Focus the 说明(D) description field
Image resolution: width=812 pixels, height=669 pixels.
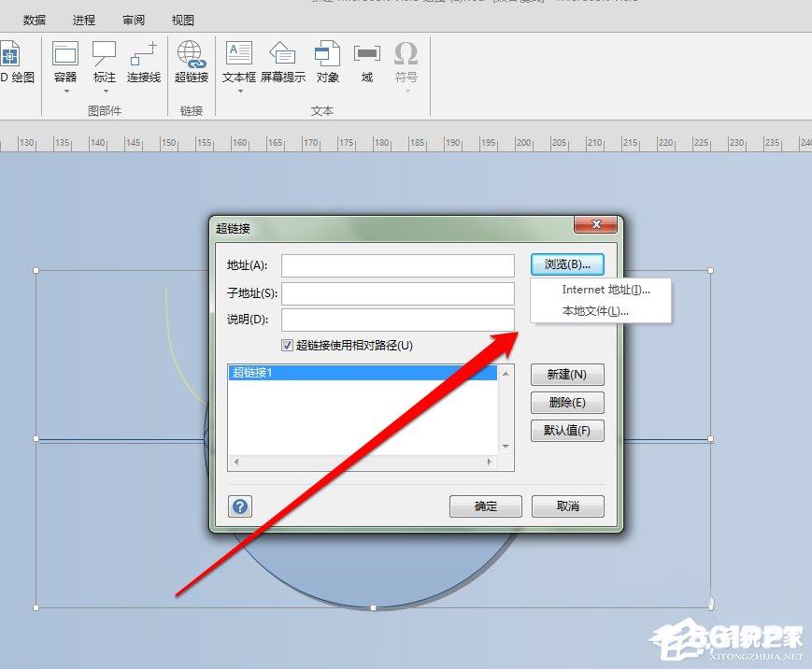398,320
